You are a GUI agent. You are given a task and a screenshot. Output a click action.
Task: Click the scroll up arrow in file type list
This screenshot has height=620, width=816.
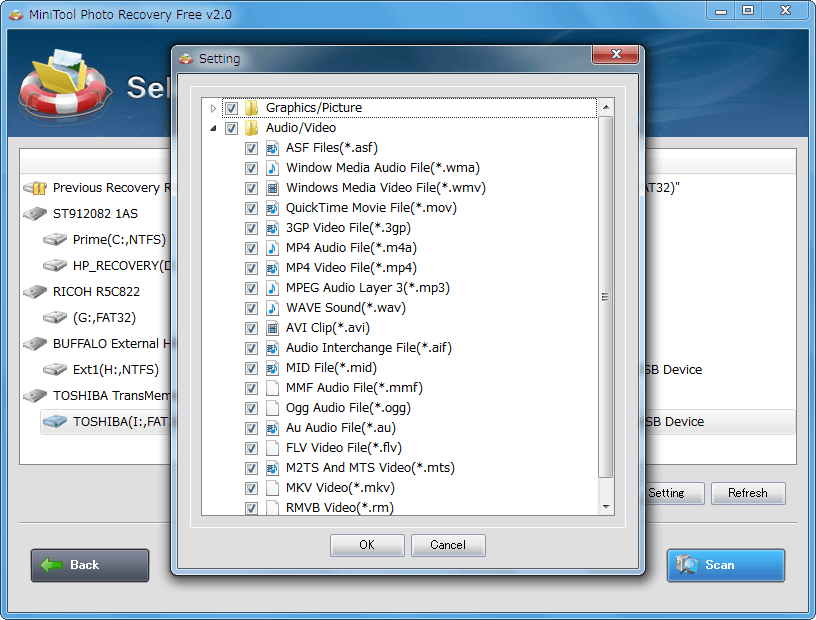click(606, 107)
